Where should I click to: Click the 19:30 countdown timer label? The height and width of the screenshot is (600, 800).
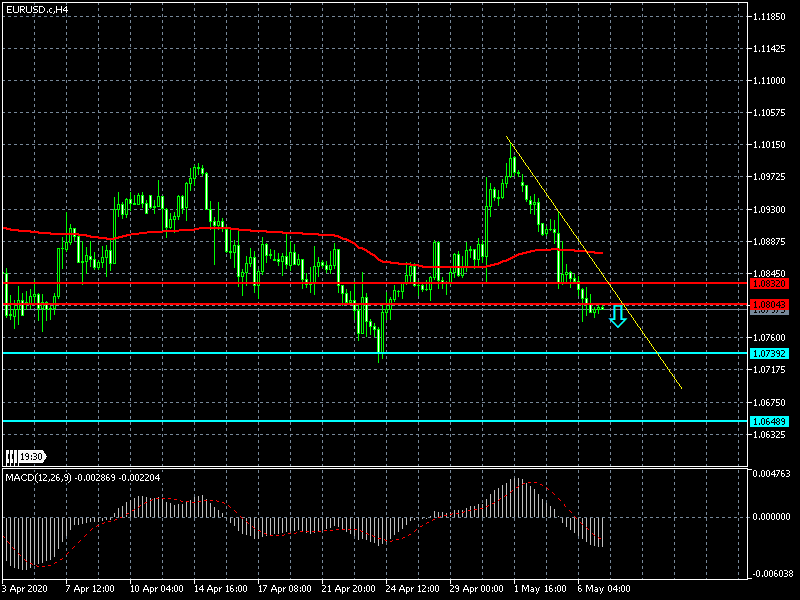[x=31, y=457]
